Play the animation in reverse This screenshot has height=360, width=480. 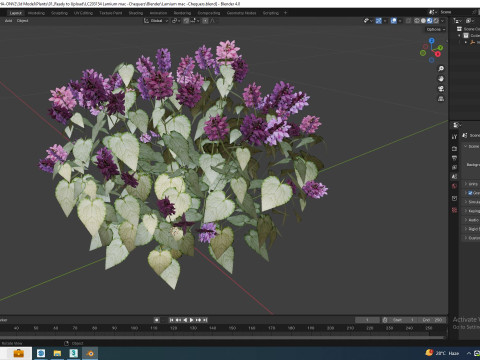coord(185,320)
